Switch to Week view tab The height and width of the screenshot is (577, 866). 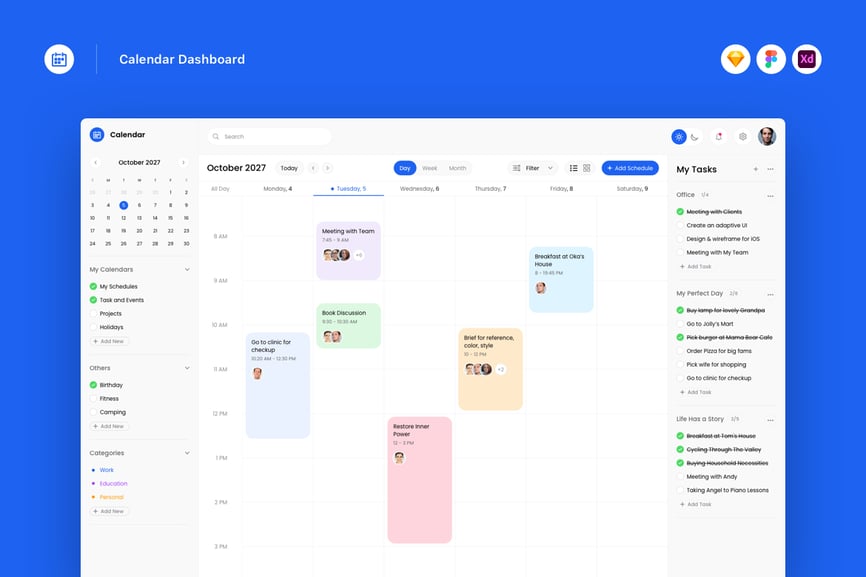(429, 168)
